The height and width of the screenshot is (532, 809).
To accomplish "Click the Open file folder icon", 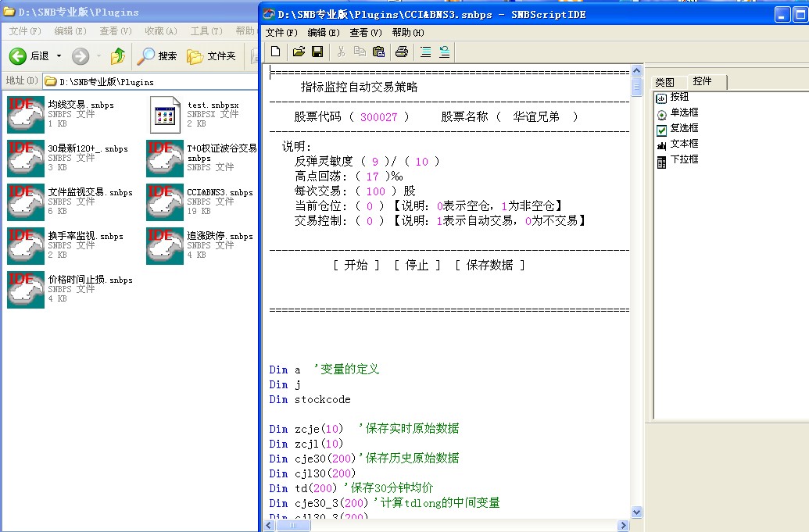I will point(298,52).
